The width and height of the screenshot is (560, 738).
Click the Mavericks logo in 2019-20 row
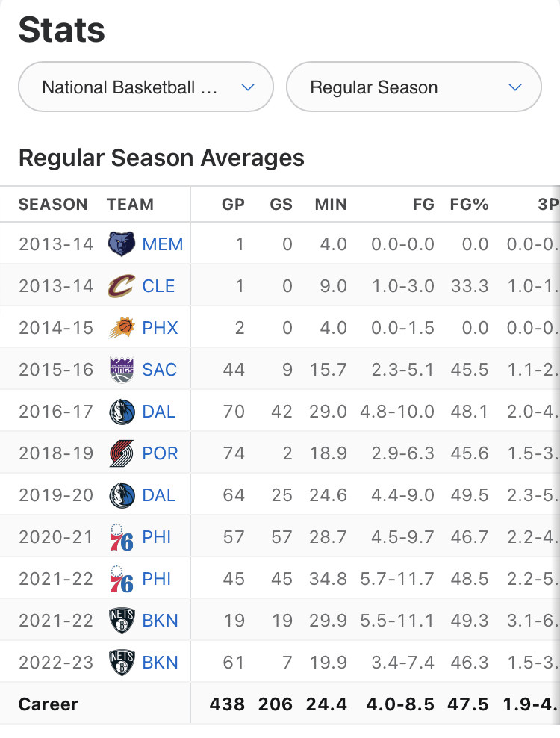click(122, 495)
